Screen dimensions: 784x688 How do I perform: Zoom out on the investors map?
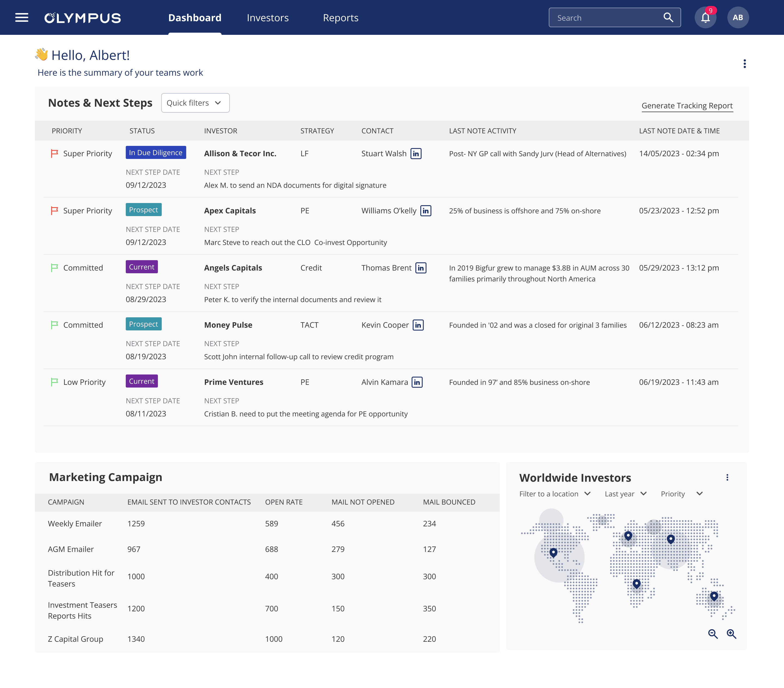point(713,634)
